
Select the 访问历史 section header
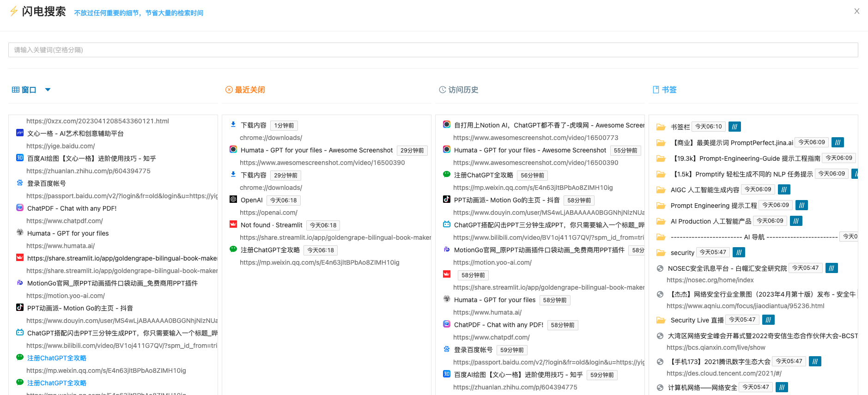pyautogui.click(x=458, y=90)
